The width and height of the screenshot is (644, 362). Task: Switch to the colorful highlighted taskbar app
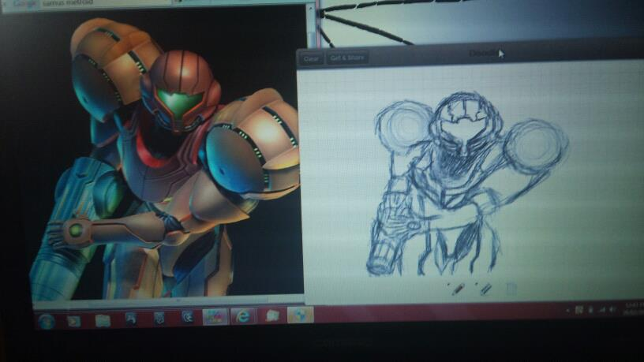[215, 317]
